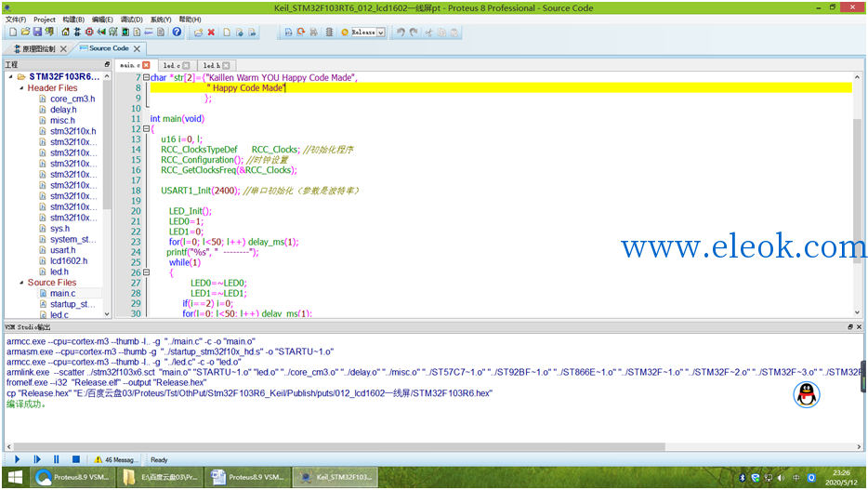Create a new project with toolbar icon
Image resolution: width=868 pixels, height=490 pixels.
[13, 33]
